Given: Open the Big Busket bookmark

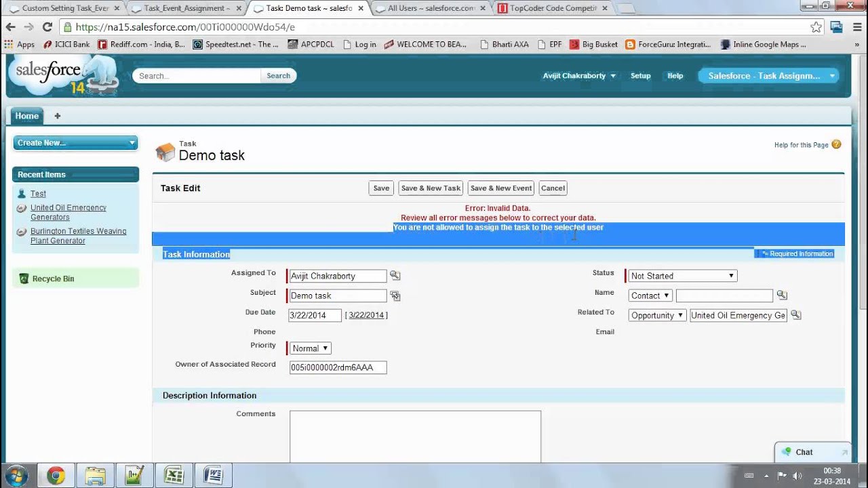Looking at the screenshot, I should coord(594,44).
